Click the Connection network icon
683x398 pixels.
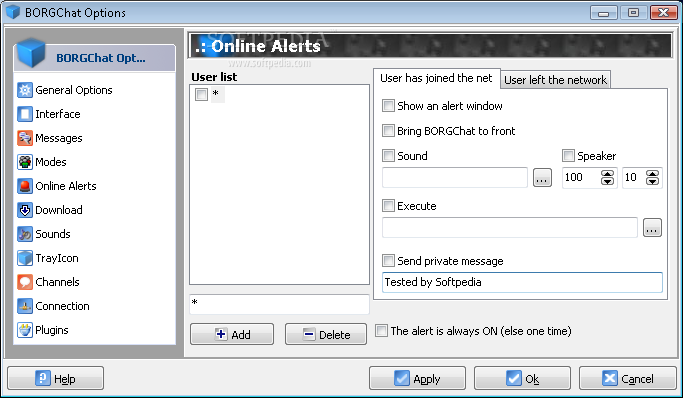[x=25, y=306]
